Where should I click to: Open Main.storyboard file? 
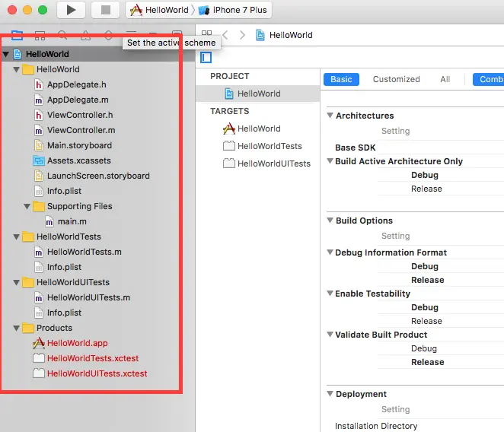tap(73, 145)
